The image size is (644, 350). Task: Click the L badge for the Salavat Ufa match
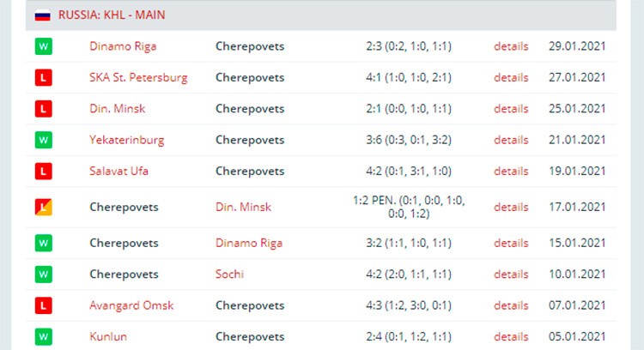[x=44, y=171]
